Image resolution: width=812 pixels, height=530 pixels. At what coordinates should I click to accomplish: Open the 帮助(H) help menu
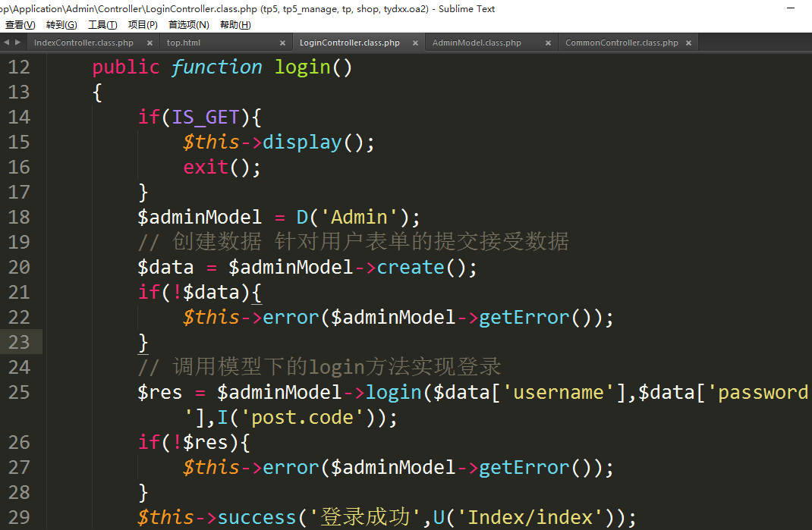[x=235, y=25]
